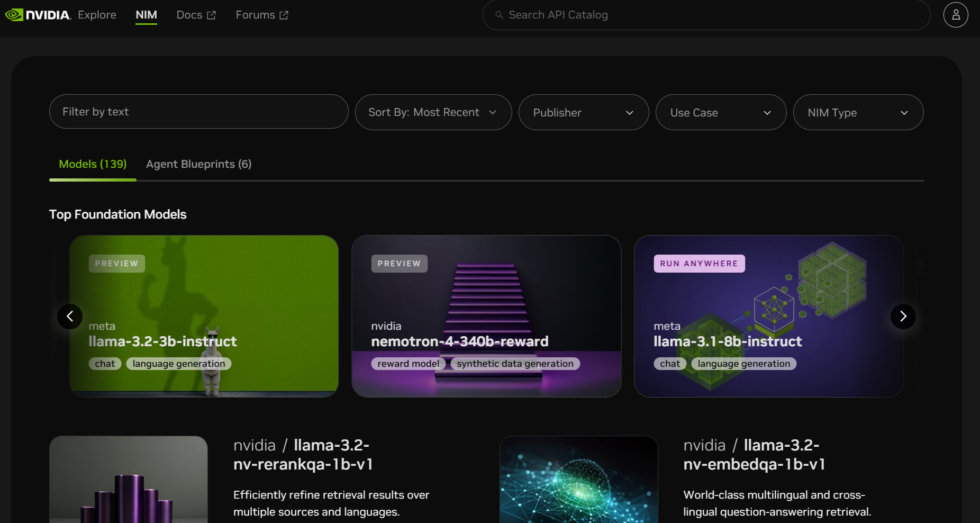Viewport: 980px width, 523px height.
Task: Click the chat tag on llama-3.2-3b-instruct
Action: pos(105,364)
